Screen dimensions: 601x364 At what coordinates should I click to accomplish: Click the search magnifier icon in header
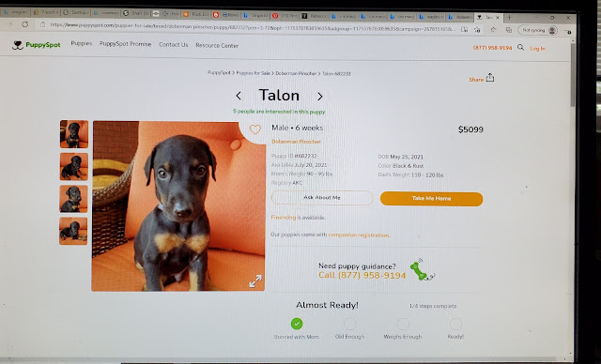coord(520,48)
